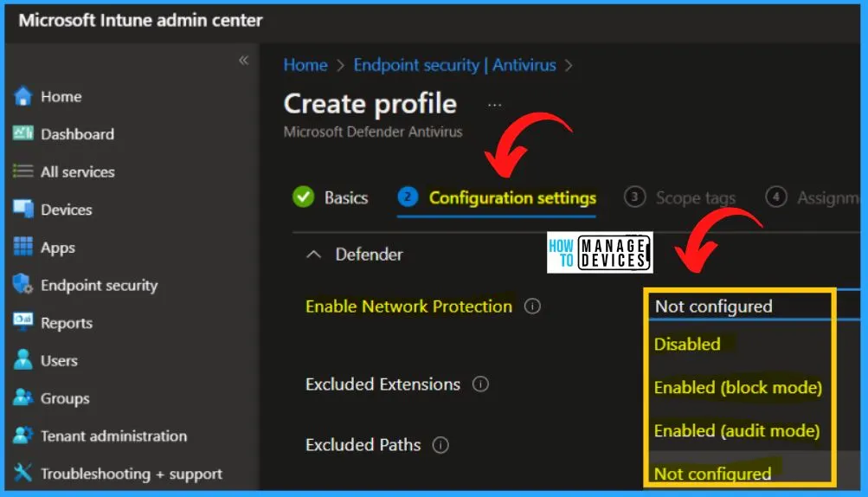Open All services in the sidebar
Image resolution: width=868 pixels, height=497 pixels.
[78, 171]
